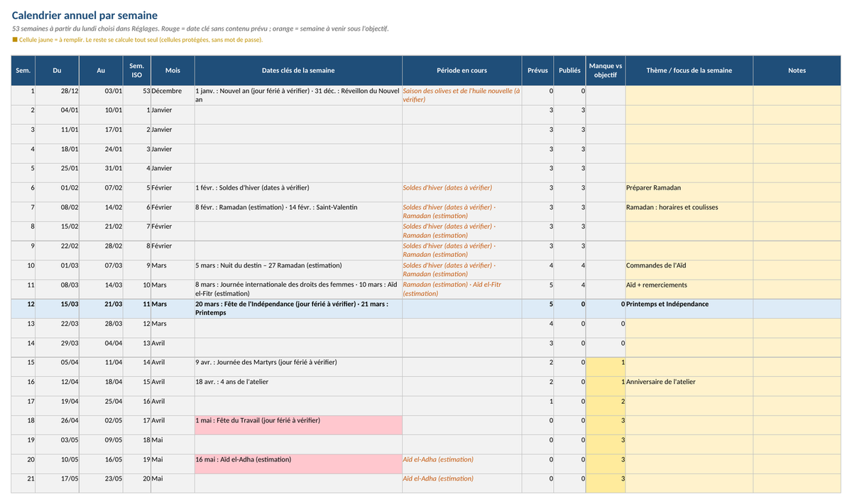Click 'Saison des olives et de l'huile nouvelle' cell
The image size is (852, 504).
coord(462,95)
